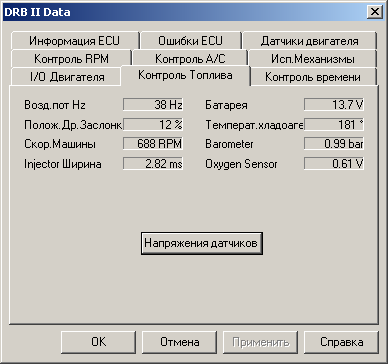This screenshot has height=364, width=388.
Task: Confirm with the OK button
Action: 99,342
